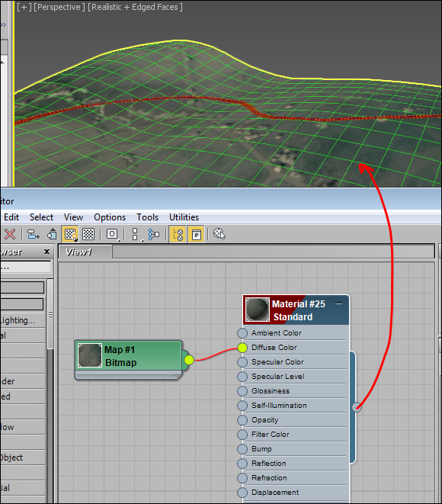The image size is (442, 504).
Task: Click the Refraction input socket
Action: [x=242, y=477]
